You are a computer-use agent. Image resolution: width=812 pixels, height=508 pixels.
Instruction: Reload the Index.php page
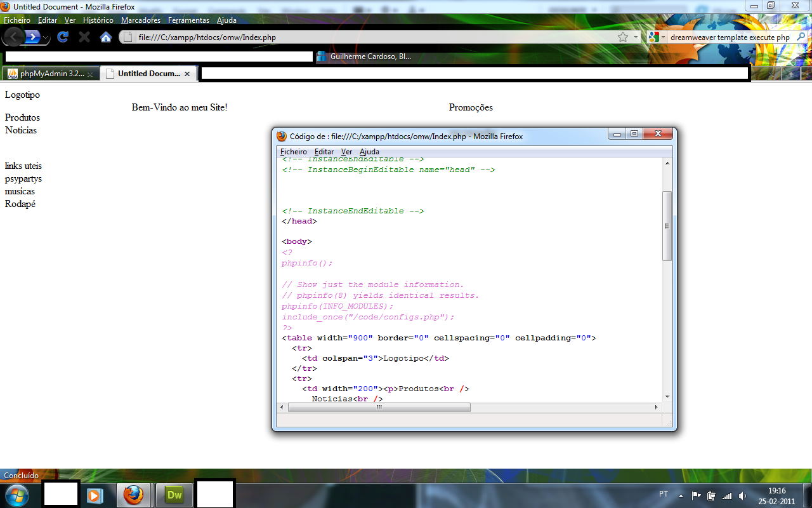(x=63, y=37)
